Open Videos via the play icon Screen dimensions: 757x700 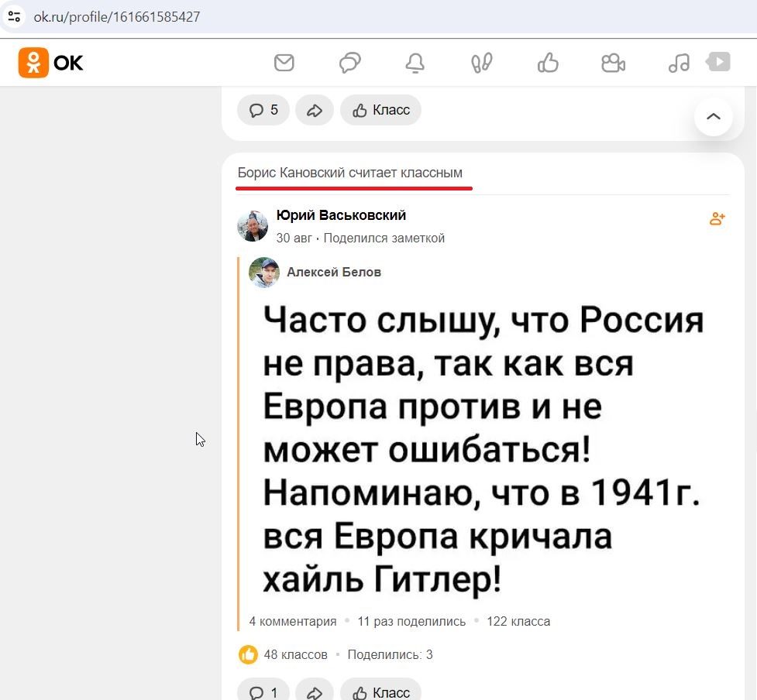click(x=719, y=63)
